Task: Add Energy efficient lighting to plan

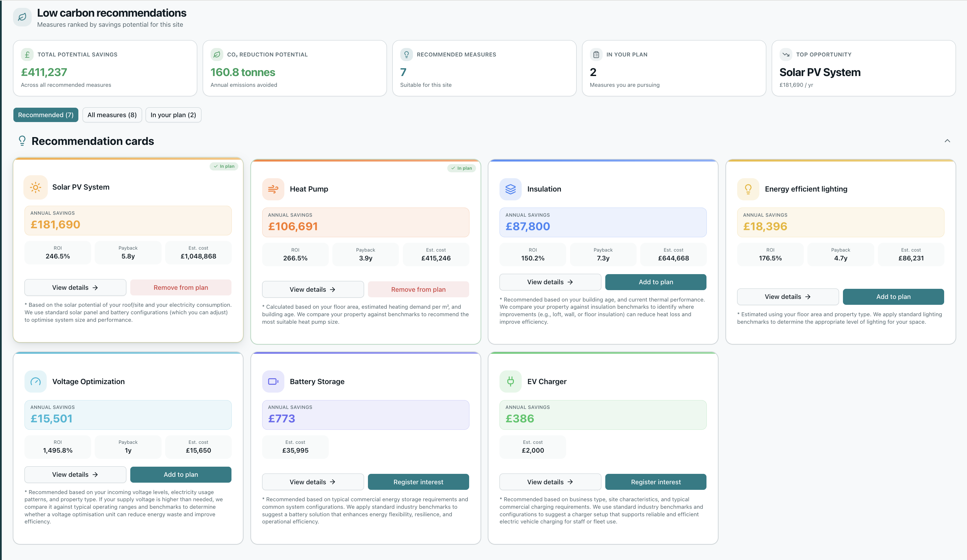Action: pos(893,297)
